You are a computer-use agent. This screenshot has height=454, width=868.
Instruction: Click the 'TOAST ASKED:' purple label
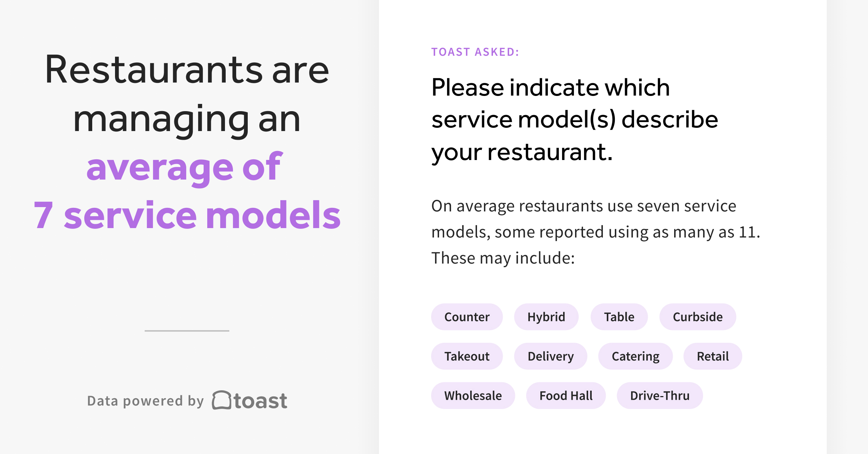[475, 52]
